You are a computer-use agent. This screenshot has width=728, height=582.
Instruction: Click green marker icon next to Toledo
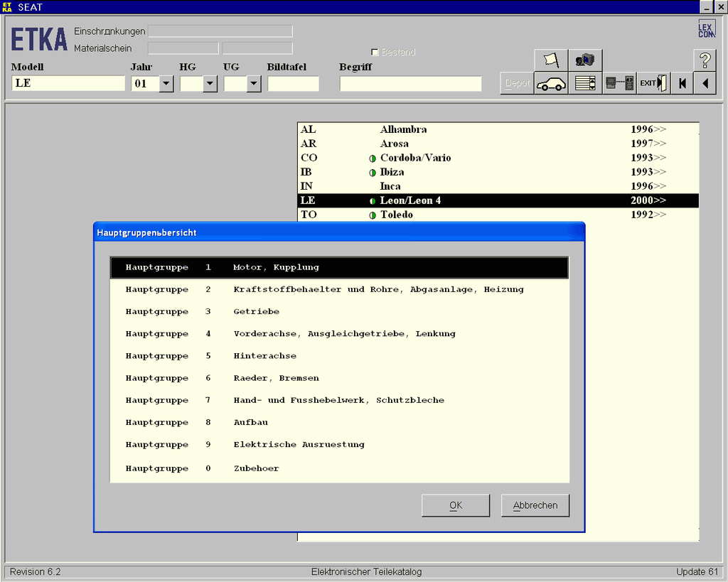(x=373, y=215)
